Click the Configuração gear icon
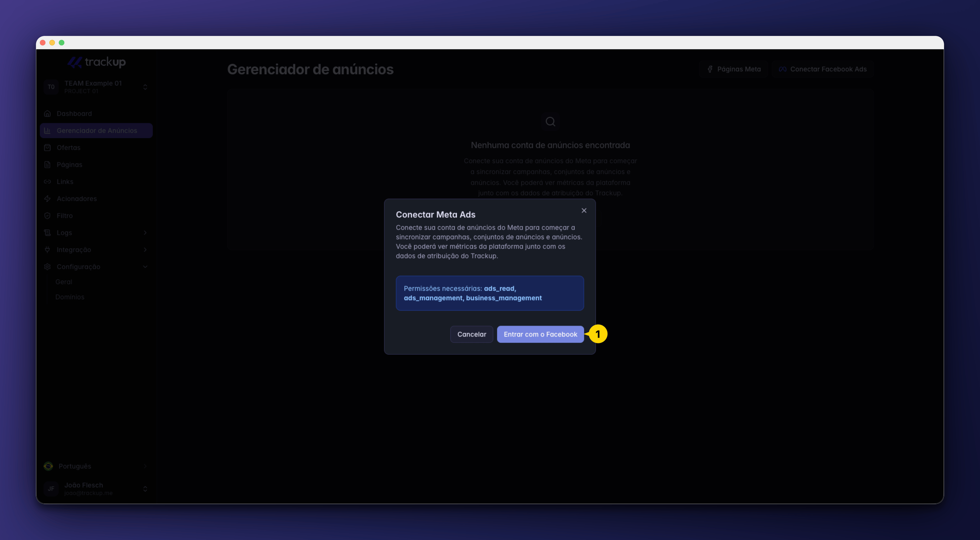 [x=48, y=267]
